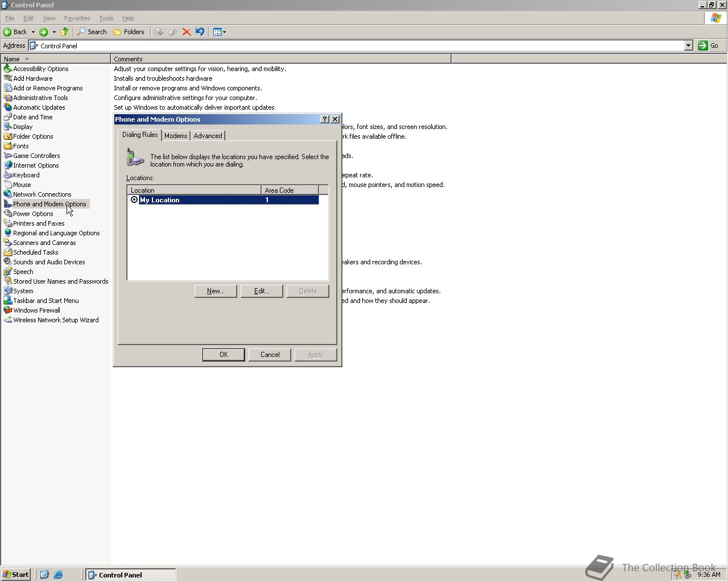Click the Location column header
The image size is (728, 582).
(195, 190)
